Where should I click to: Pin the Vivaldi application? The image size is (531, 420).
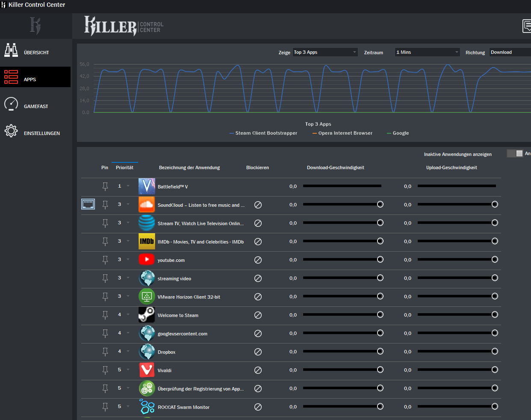[x=105, y=370]
